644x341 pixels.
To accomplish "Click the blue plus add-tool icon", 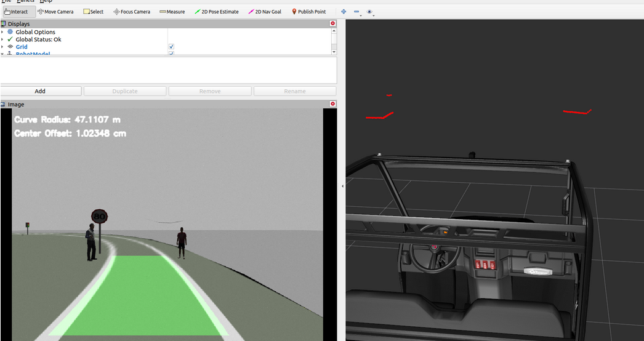I will pos(344,12).
